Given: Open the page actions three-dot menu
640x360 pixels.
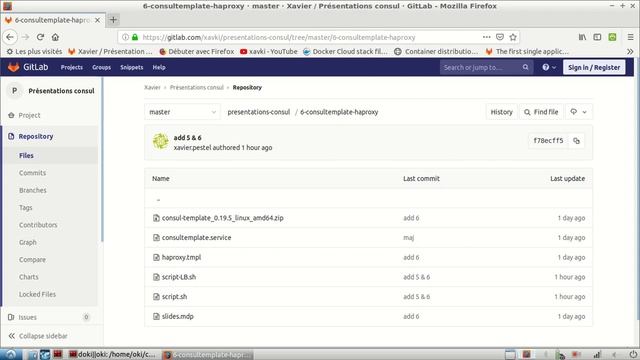Looking at the screenshot, I should [487, 37].
